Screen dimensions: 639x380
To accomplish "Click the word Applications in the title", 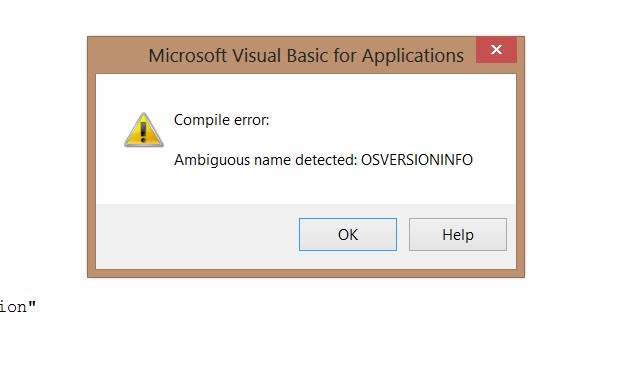I will tap(413, 56).
